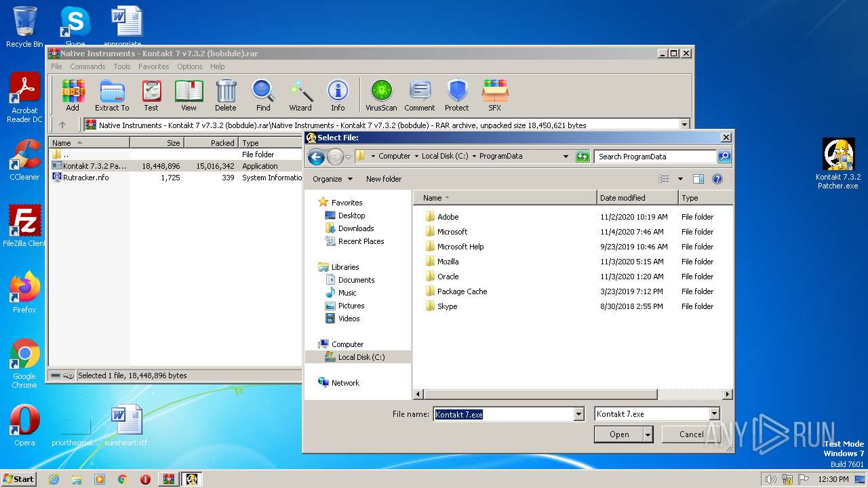Expand WinRAR archive path dropdown
Viewport: 868px width, 488px height.
click(x=684, y=125)
